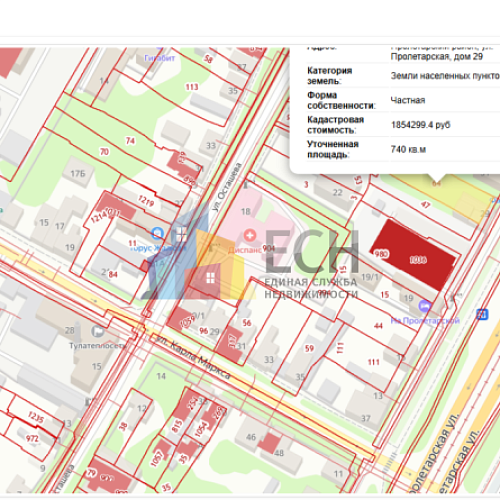Click building number 17Б
500x500 pixels.
click(x=78, y=174)
